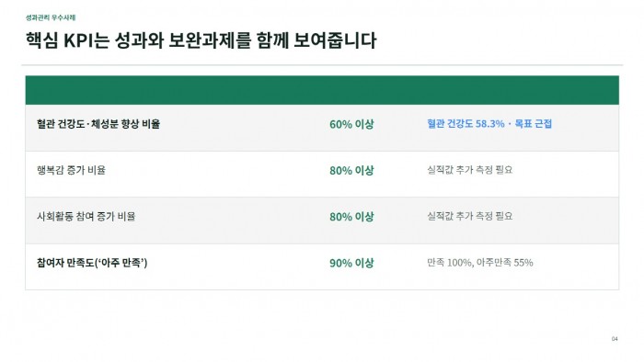Viewport: 644px width, 362px height.
Task: Click the slide page number 04
Action: [x=615, y=339]
